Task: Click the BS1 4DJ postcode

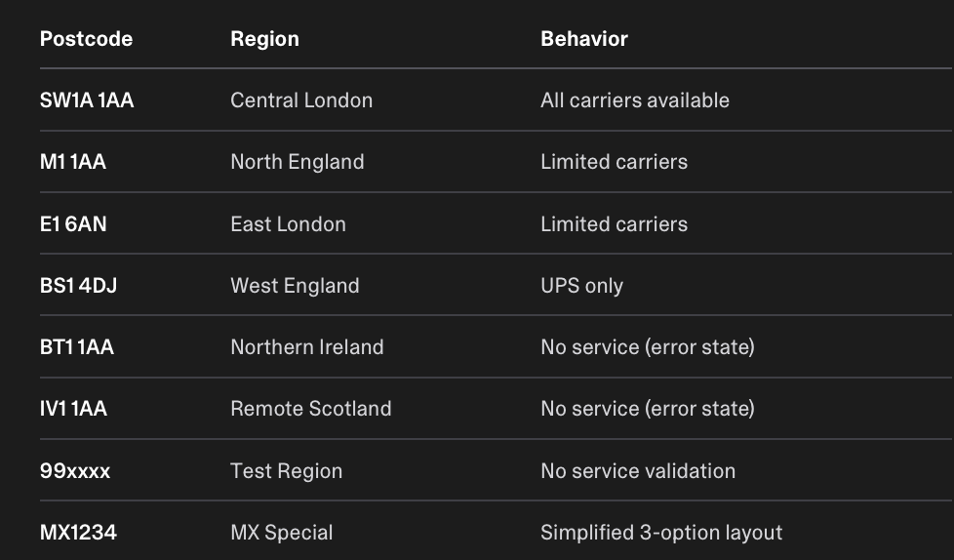Action: pos(78,286)
